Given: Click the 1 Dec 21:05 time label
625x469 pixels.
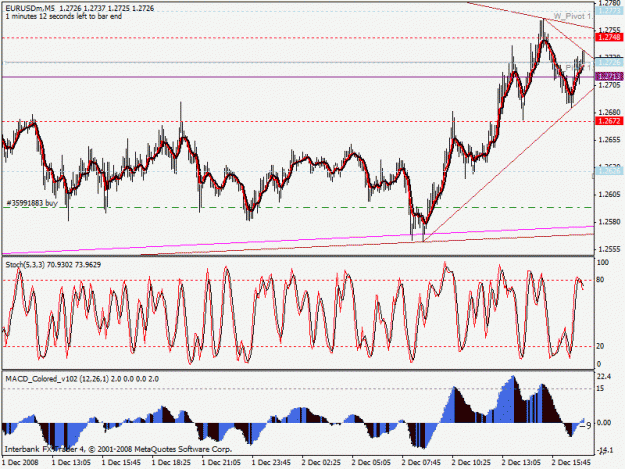Looking at the screenshot, I should [x=221, y=463].
